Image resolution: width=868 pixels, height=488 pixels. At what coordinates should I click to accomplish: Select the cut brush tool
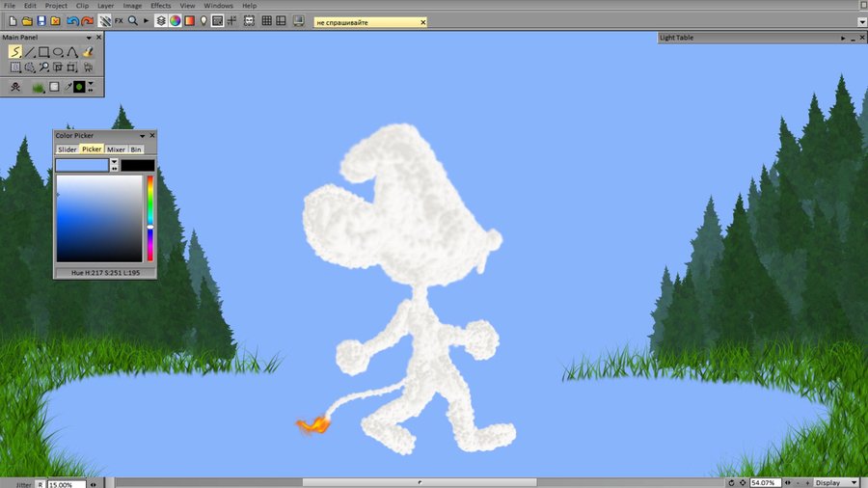(58, 67)
